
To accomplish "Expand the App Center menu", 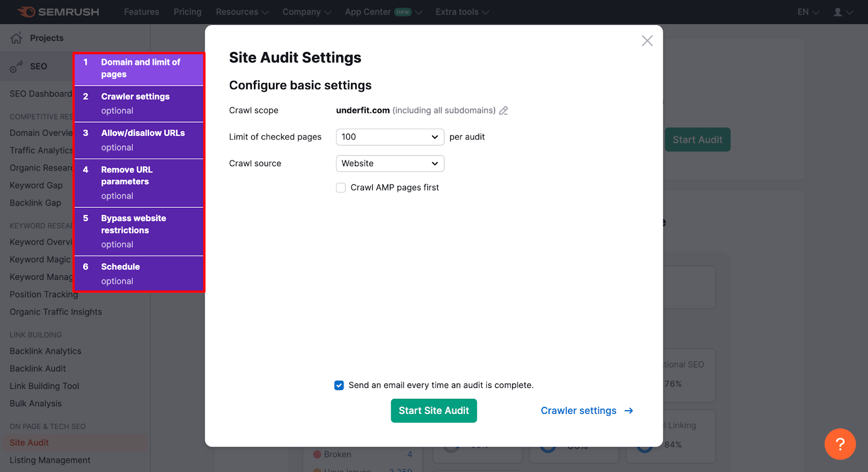I will click(383, 12).
